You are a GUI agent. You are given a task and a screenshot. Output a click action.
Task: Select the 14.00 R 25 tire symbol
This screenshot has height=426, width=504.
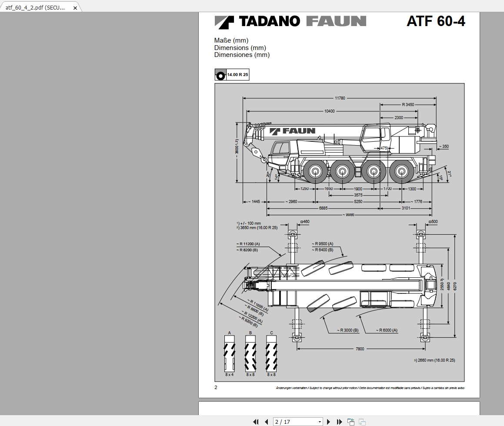coord(232,74)
